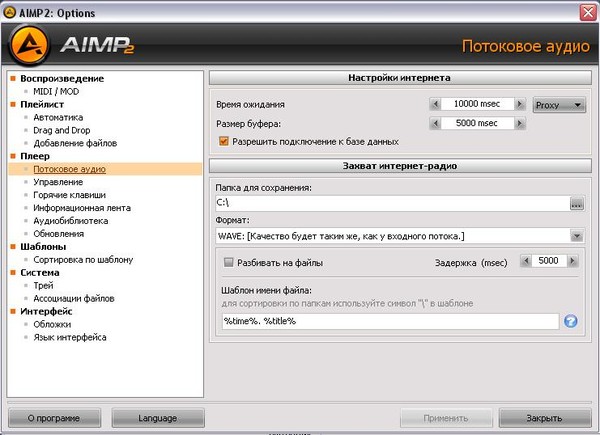
Task: Open the Управление settings page
Action: click(58, 182)
